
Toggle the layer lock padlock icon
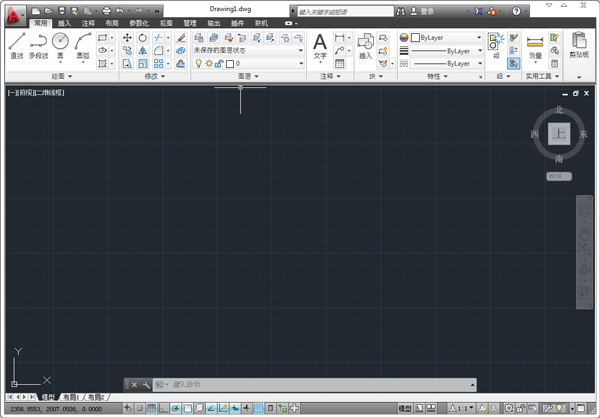219,63
